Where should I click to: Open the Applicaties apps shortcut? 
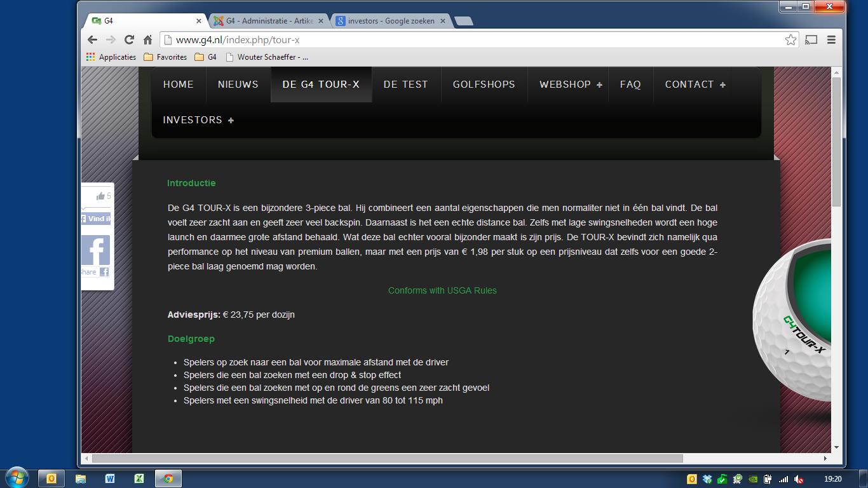111,57
